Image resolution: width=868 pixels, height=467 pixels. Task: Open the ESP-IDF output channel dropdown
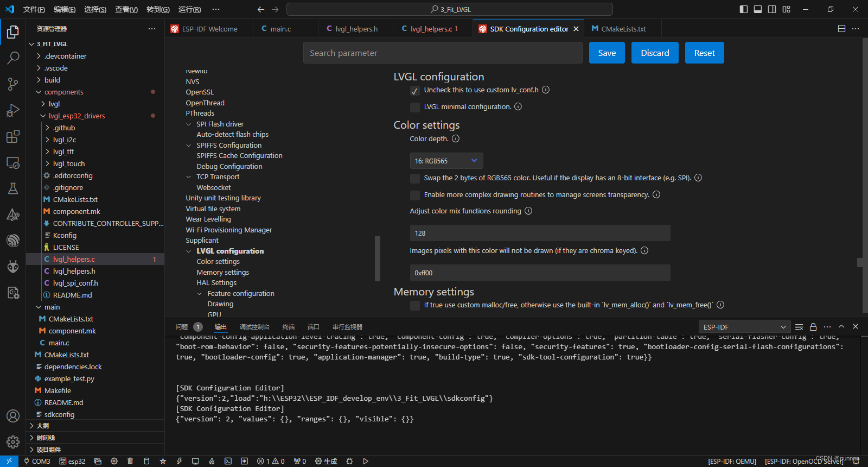point(744,327)
